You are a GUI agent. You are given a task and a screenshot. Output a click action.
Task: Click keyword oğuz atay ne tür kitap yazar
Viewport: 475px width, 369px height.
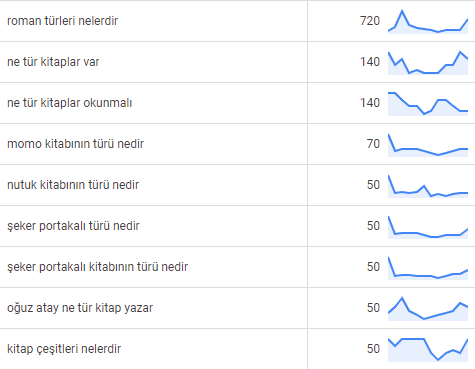click(x=80, y=308)
